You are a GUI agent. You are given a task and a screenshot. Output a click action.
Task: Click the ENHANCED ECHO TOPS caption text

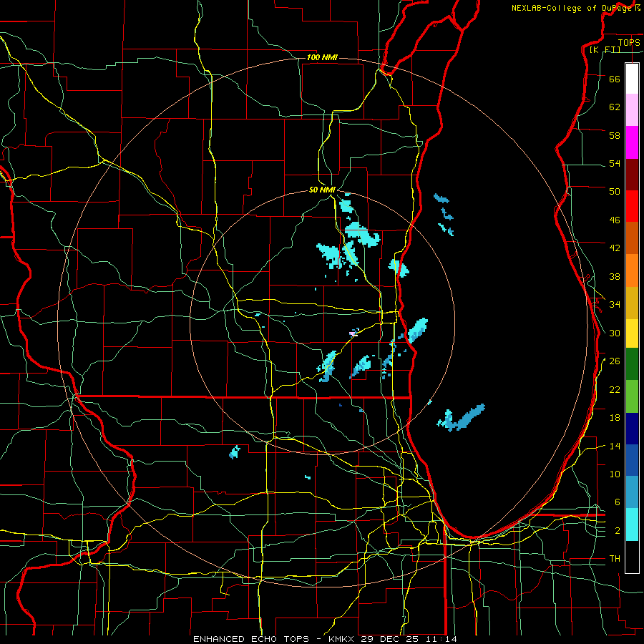pyautogui.click(x=251, y=639)
